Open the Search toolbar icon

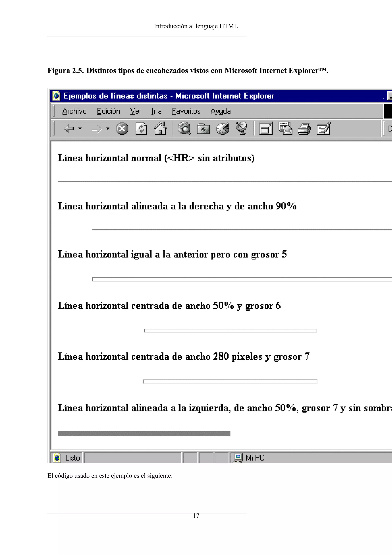pos(184,128)
